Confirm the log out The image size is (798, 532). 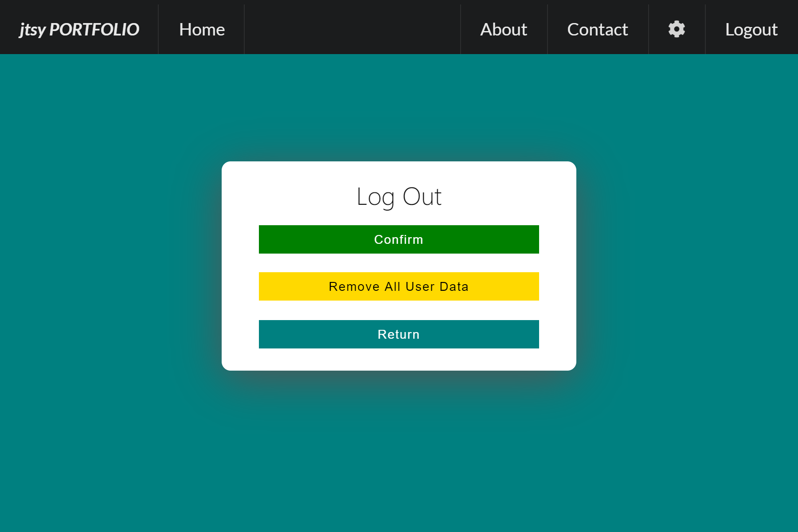(399, 239)
